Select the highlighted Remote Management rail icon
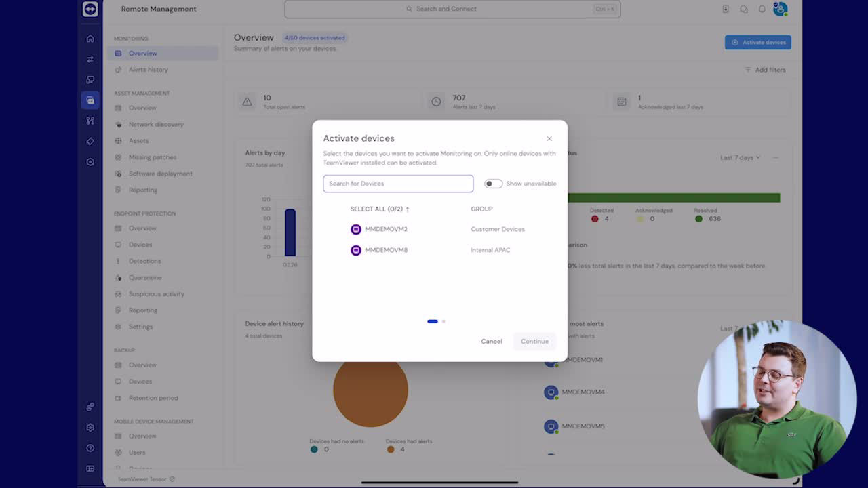 click(90, 100)
